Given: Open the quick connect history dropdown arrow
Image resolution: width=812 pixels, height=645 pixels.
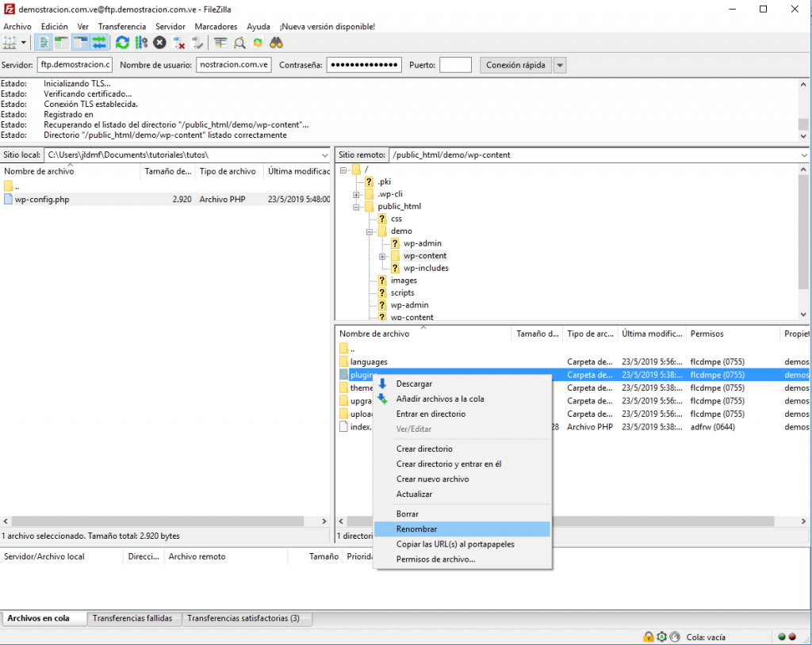Looking at the screenshot, I should tap(560, 65).
